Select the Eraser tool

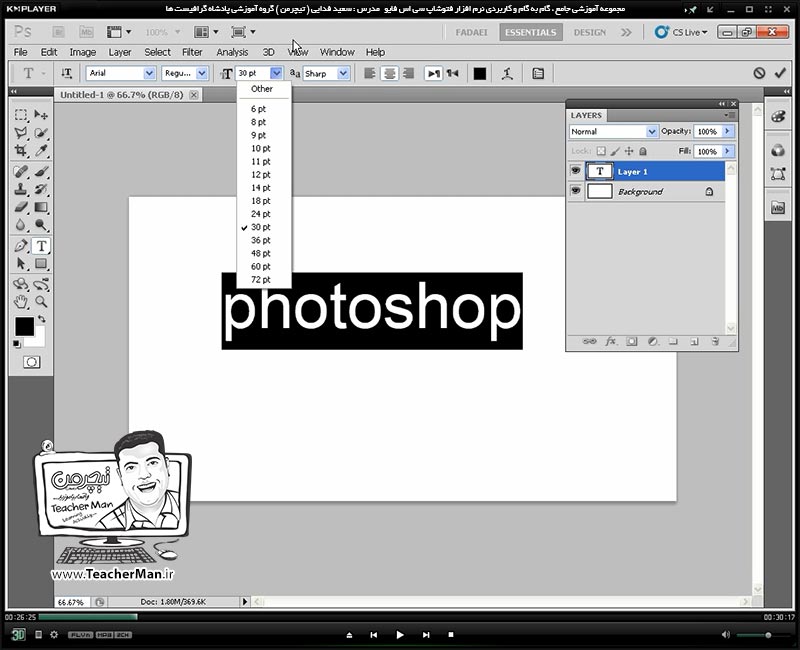pos(21,207)
